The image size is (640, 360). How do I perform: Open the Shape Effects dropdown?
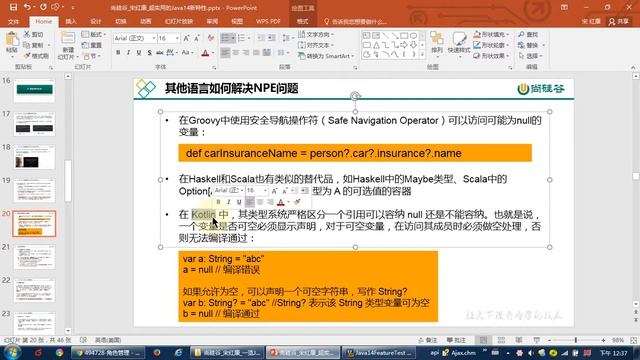(491, 56)
